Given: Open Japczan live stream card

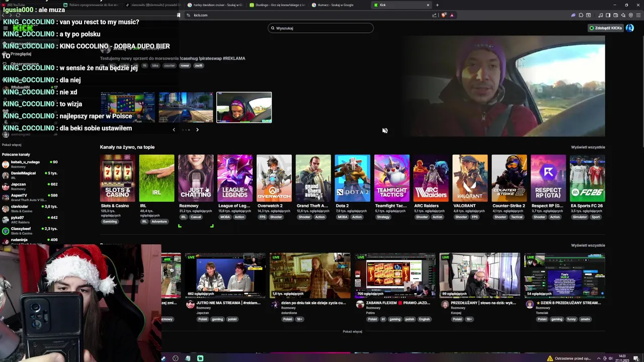Looking at the screenshot, I should pyautogui.click(x=225, y=276).
